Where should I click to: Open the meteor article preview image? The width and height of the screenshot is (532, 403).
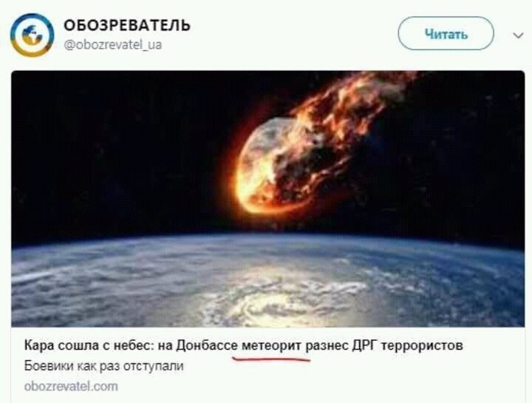(x=267, y=199)
